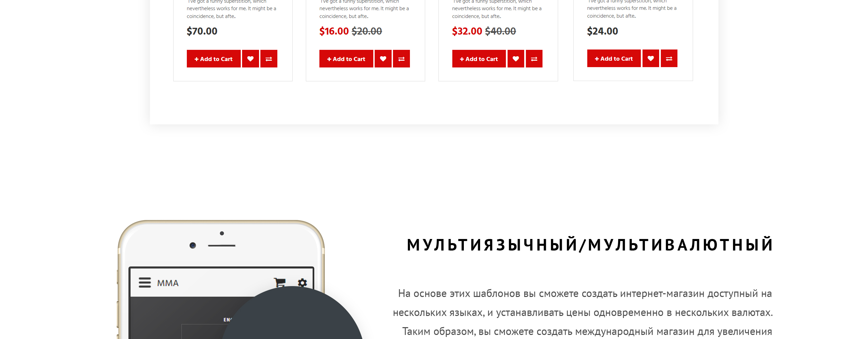Add $16.00 product to wishlist heart
Image resolution: width=868 pixels, height=339 pixels.
click(x=383, y=59)
